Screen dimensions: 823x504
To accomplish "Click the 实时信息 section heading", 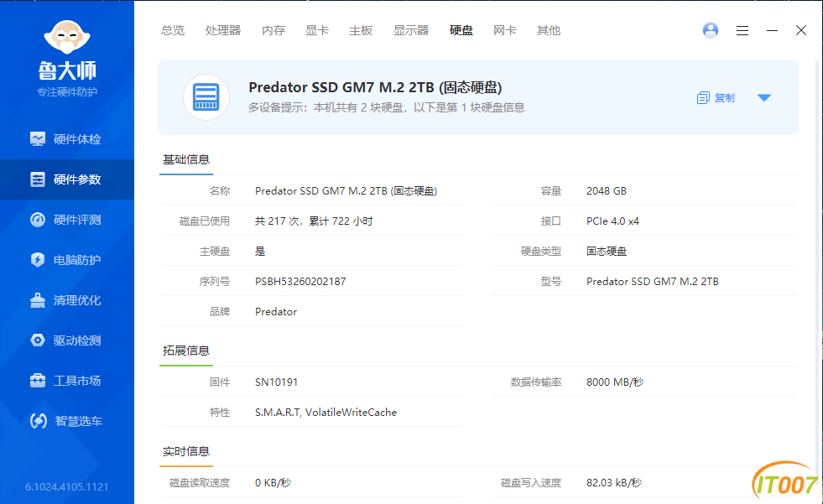I will coord(185,451).
